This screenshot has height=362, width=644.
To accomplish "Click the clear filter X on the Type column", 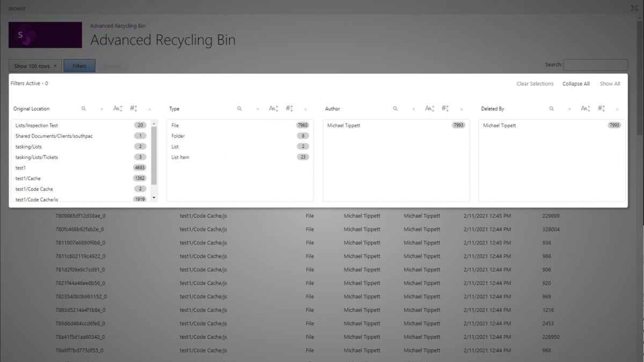I will (x=257, y=108).
